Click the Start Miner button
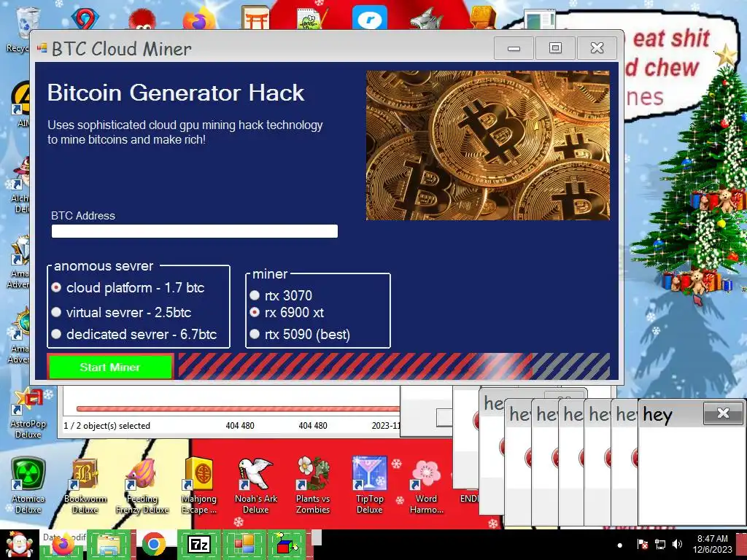747x560 pixels. tap(110, 367)
